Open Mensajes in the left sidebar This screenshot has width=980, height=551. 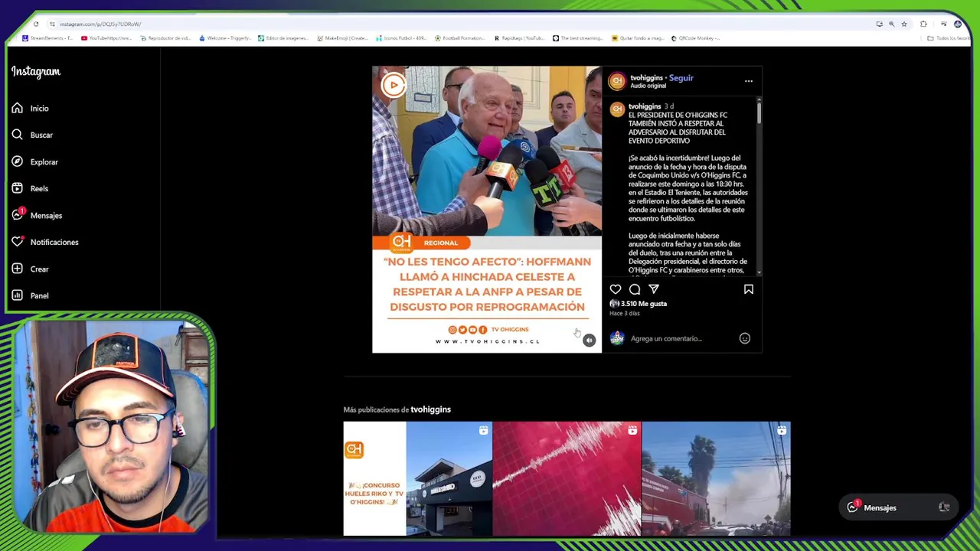pos(36,216)
